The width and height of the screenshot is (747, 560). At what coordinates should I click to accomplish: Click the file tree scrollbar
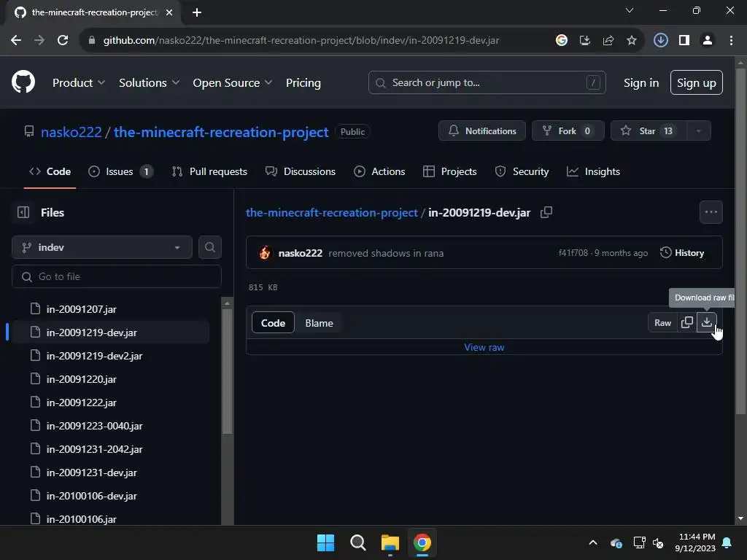[228, 371]
